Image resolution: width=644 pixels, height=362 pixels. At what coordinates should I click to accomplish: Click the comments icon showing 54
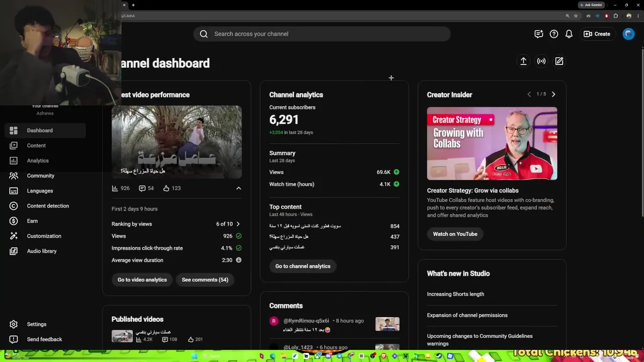click(x=142, y=188)
